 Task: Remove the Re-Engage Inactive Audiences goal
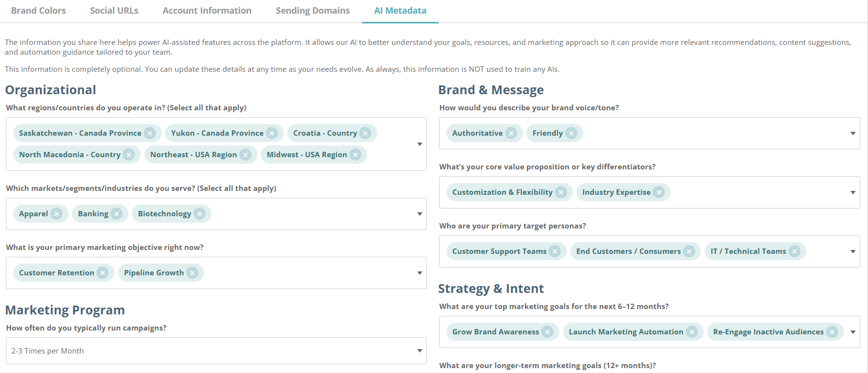coord(832,332)
